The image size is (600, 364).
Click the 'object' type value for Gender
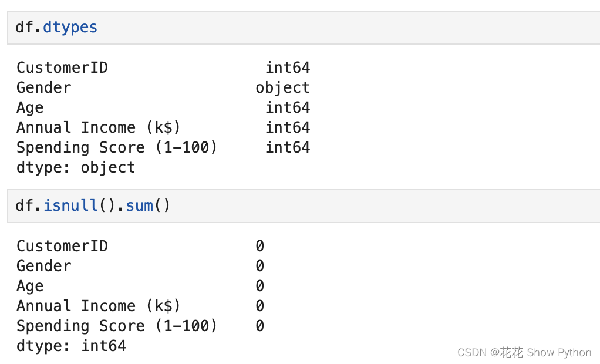pos(282,87)
